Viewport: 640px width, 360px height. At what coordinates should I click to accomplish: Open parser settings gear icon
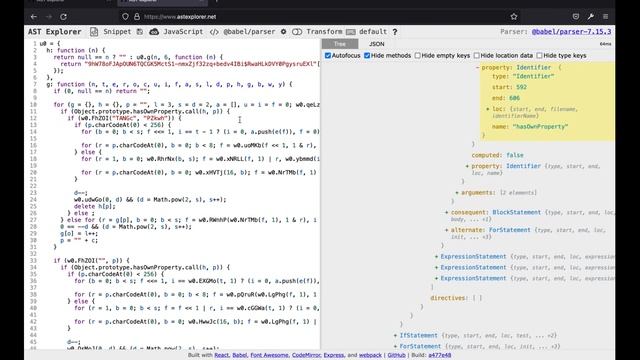tap(283, 31)
